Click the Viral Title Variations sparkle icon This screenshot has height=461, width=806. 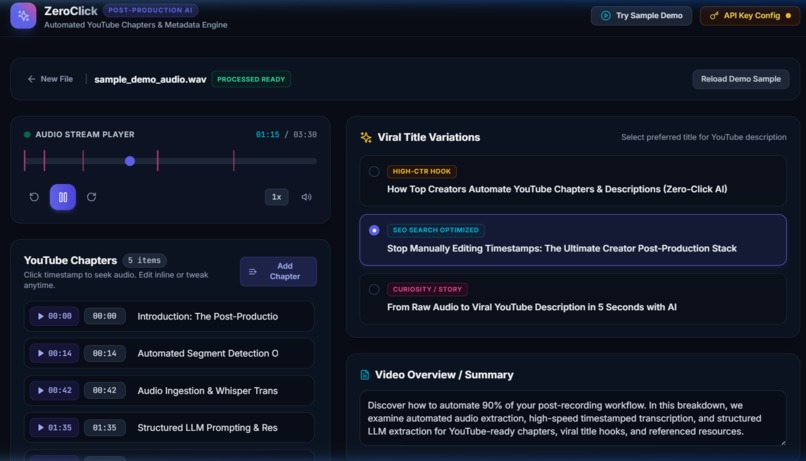click(366, 137)
